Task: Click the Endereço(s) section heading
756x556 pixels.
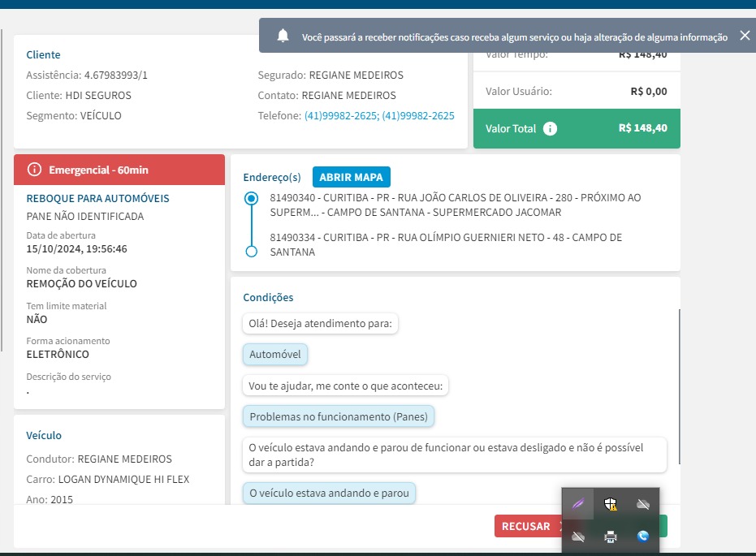Action: coord(272,177)
